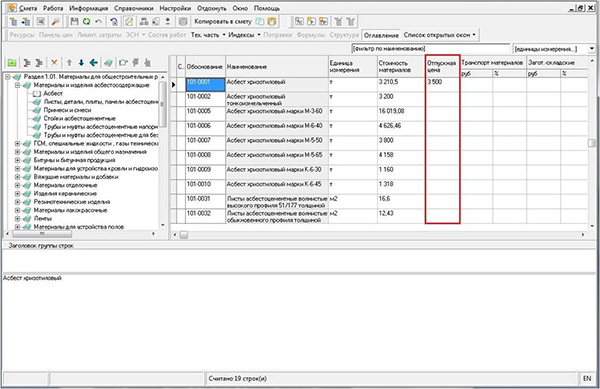
Task: Click the save (floppy disk) toolbar icon
Action: click(x=75, y=21)
